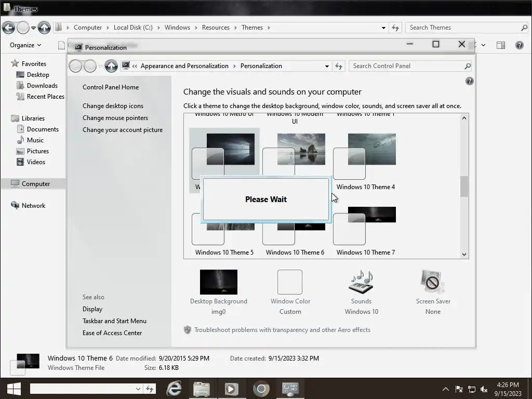Click the taskbar address refresh button

(150, 389)
